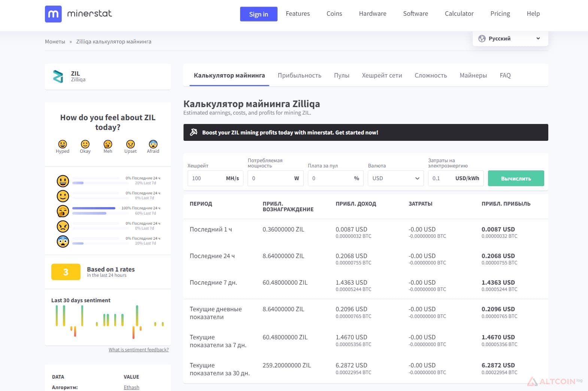588x391 pixels.
Task: Click the Монеты breadcrumb link
Action: click(x=55, y=42)
